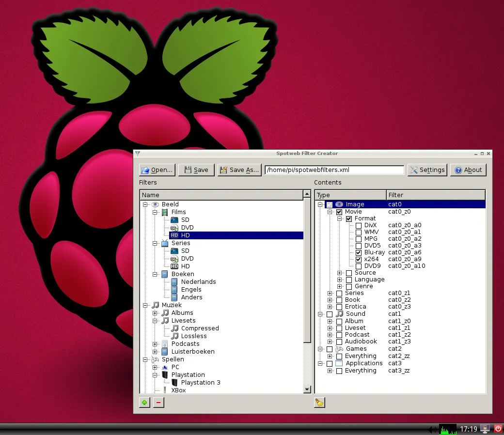Expand the Source tree branch
Screen dimensions: 504x435
tap(339, 272)
